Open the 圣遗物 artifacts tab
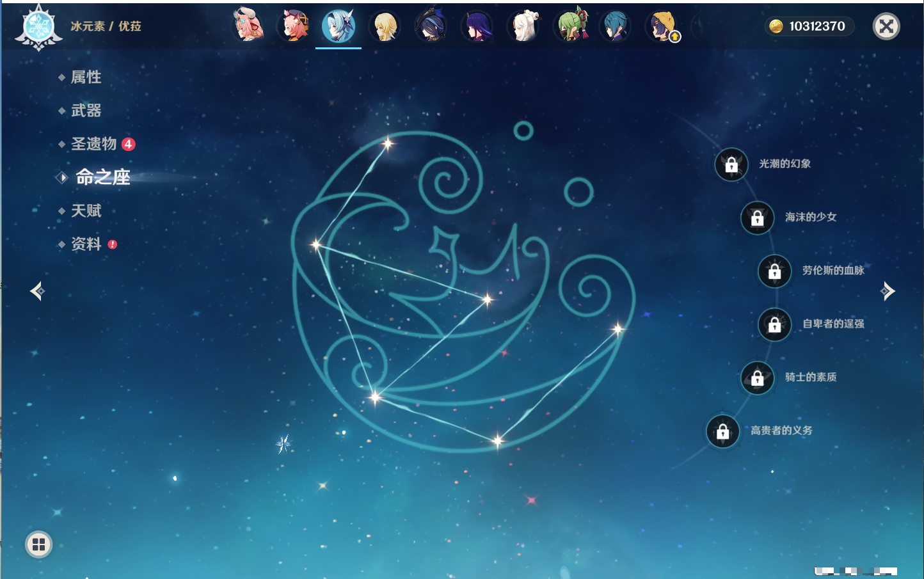 coord(93,144)
